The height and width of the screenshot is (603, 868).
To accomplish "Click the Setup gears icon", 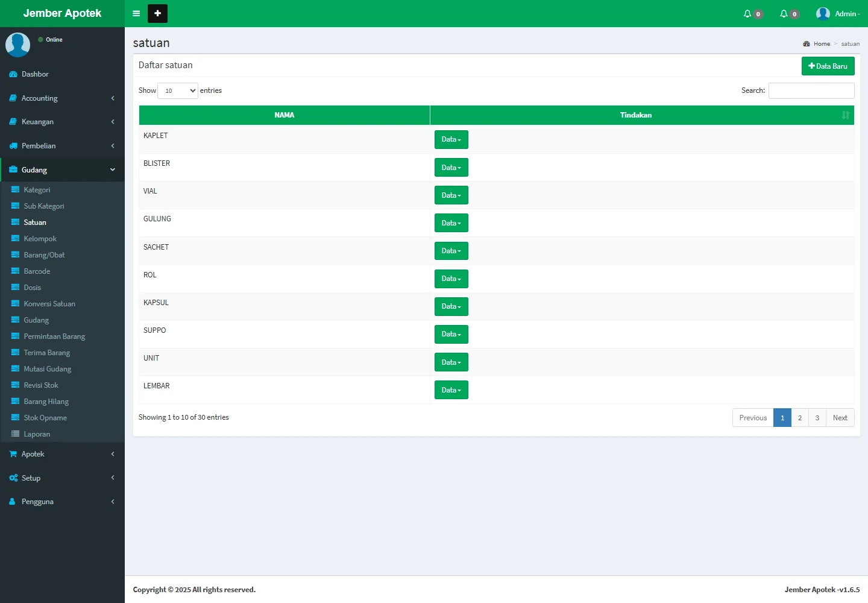I will 13,478.
